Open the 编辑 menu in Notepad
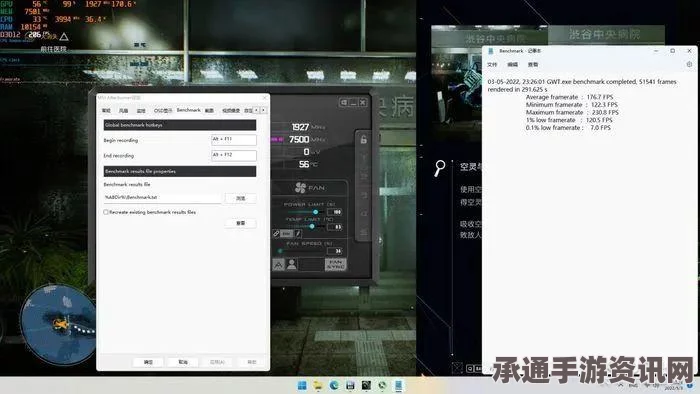The height and width of the screenshot is (394, 700). tap(512, 65)
